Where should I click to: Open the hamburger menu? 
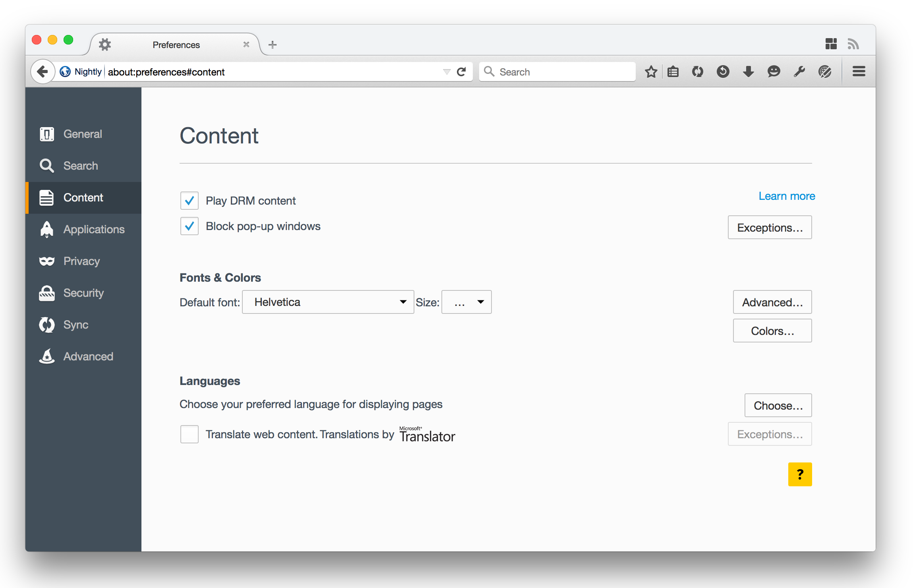point(859,72)
